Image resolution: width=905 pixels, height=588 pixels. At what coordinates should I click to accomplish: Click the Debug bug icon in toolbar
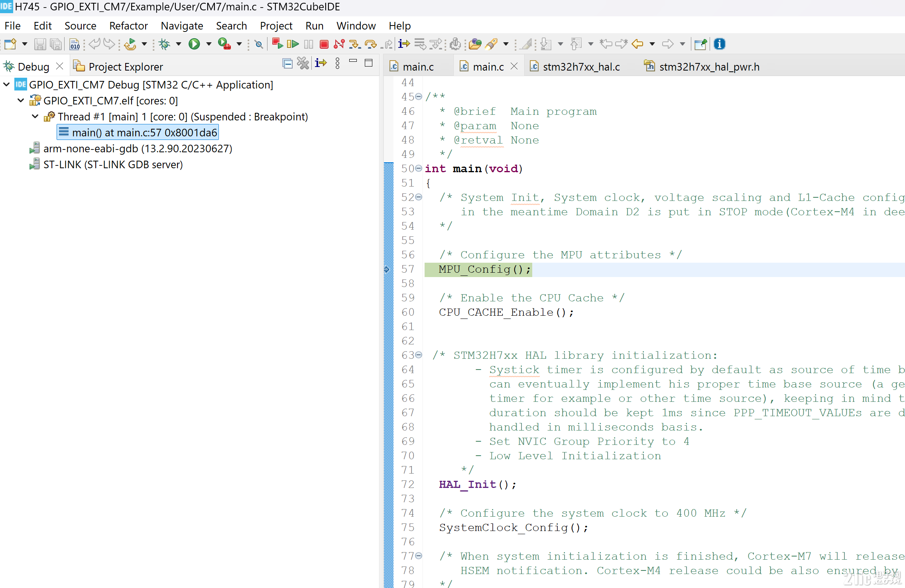(164, 44)
